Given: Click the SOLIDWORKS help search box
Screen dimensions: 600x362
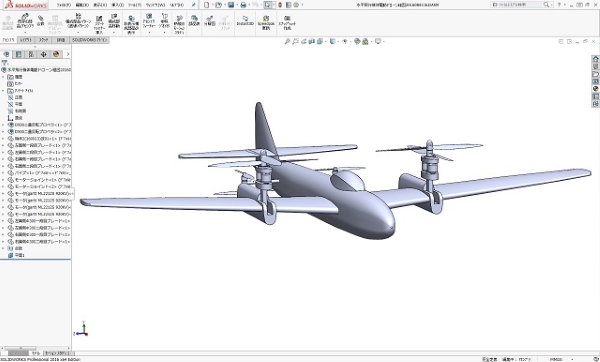Looking at the screenshot, I should (517, 5).
